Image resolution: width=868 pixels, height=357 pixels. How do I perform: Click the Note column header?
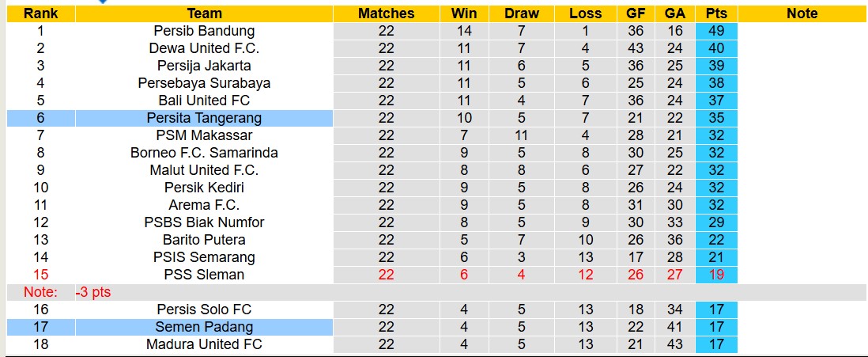coord(802,13)
